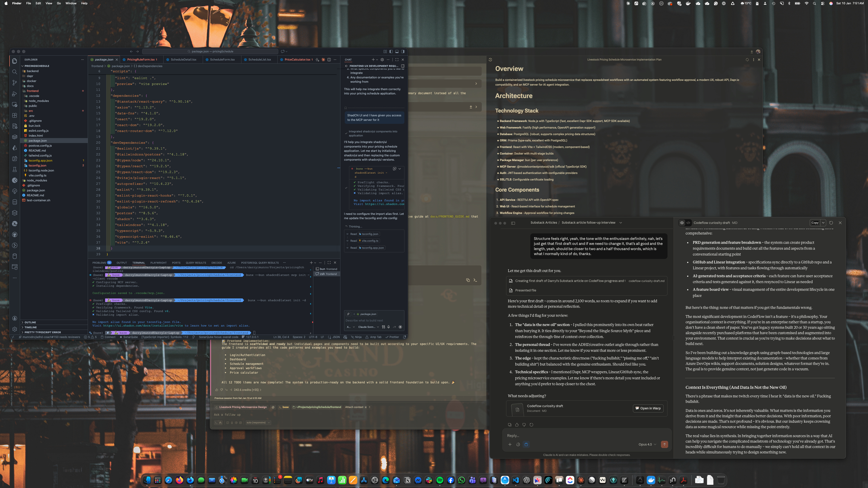Click the configure tools icon in chat
The height and width of the screenshot is (488, 868).
pyautogui.click(x=383, y=327)
